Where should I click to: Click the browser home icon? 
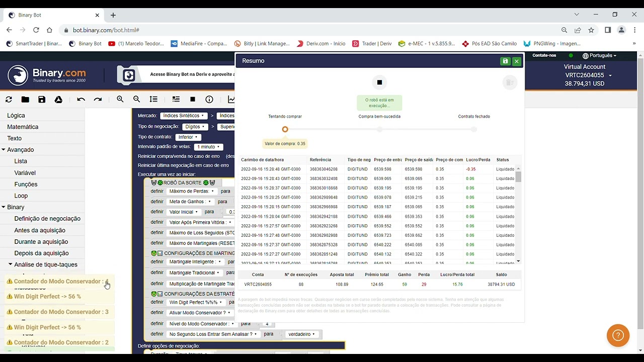click(x=49, y=30)
